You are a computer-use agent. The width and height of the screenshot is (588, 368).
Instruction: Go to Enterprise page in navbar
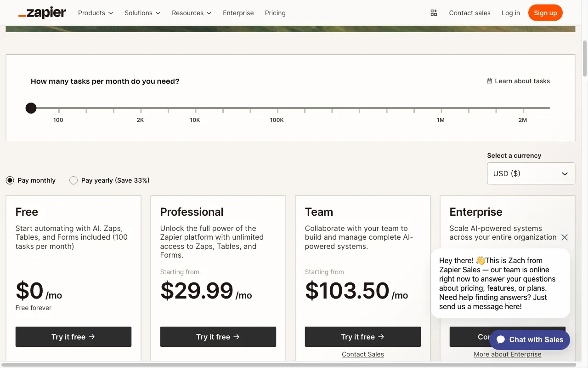coord(238,13)
